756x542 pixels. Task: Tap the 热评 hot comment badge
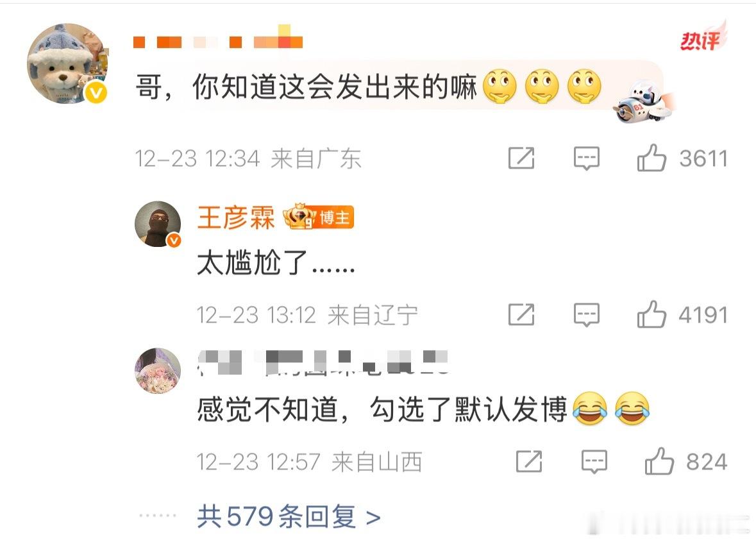pos(703,37)
